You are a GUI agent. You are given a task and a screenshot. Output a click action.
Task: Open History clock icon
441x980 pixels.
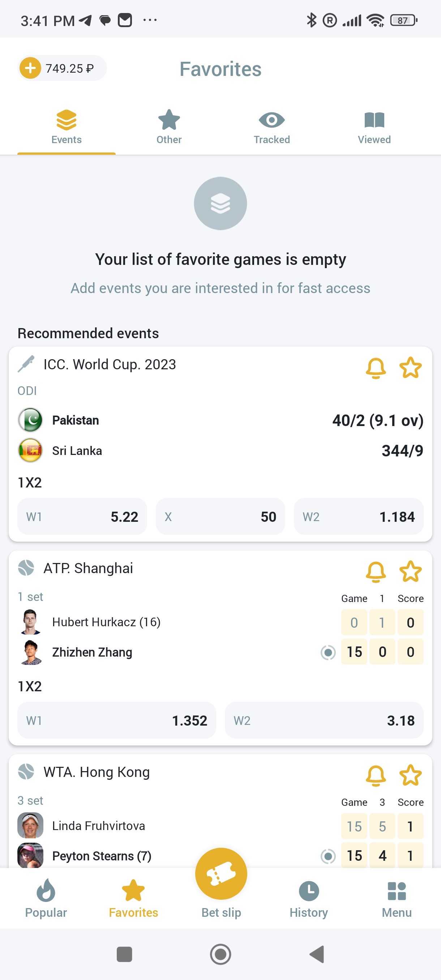click(309, 891)
